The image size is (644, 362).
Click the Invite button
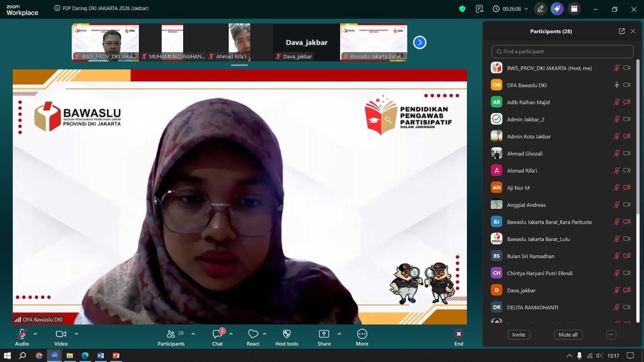click(x=519, y=335)
